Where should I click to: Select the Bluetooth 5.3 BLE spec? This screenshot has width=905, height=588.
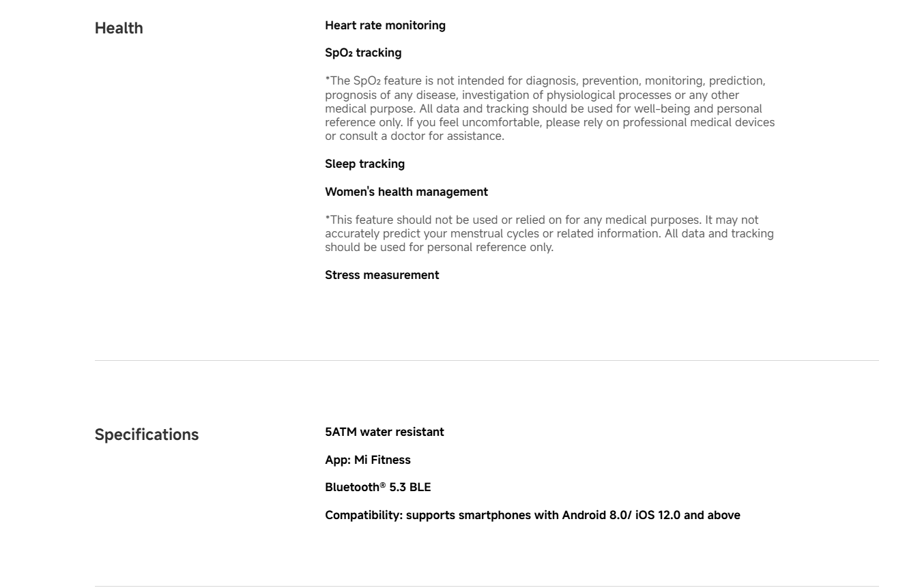(x=377, y=487)
